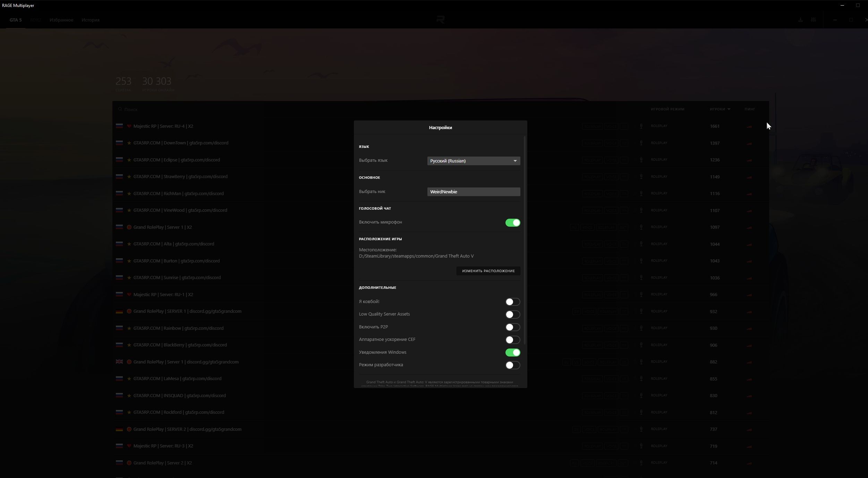Click microphone icon in GTA5RP.COM Alta row
Image resolution: width=868 pixels, height=478 pixels.
(x=641, y=244)
